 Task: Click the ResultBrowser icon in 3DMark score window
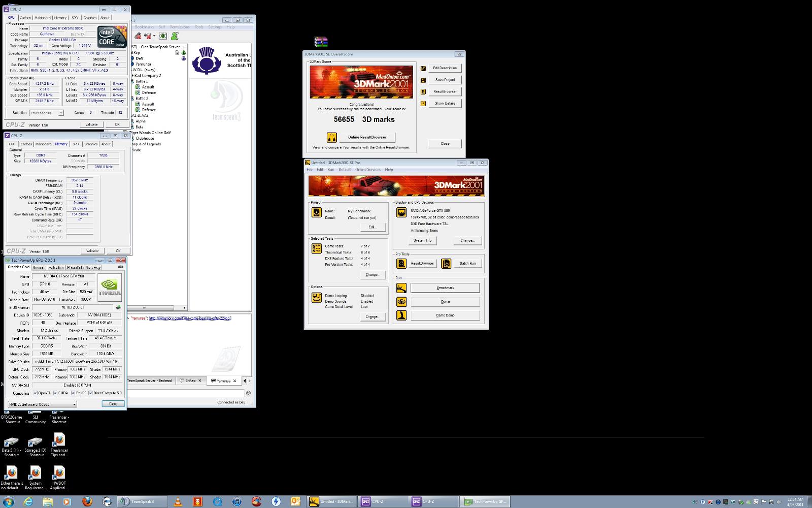coord(423,91)
